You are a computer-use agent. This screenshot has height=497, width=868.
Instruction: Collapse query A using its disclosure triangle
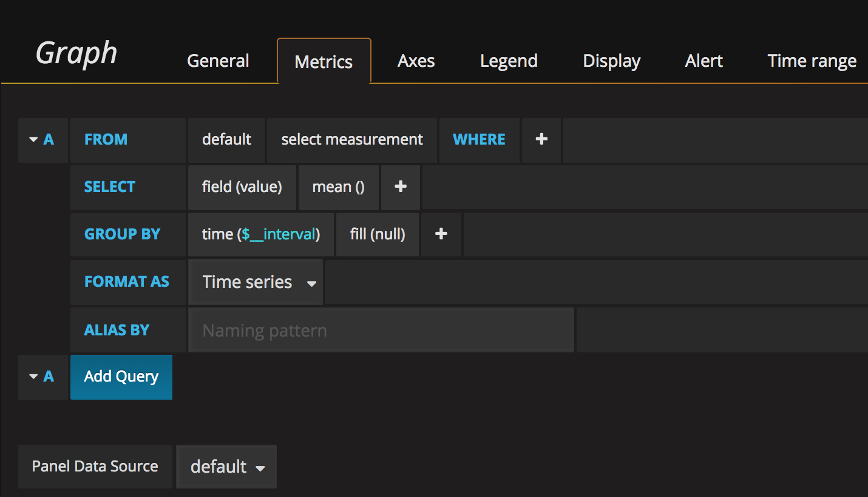click(33, 140)
